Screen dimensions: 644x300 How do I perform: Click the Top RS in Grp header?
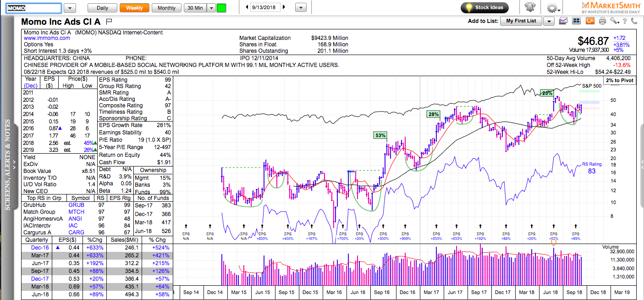tap(44, 198)
